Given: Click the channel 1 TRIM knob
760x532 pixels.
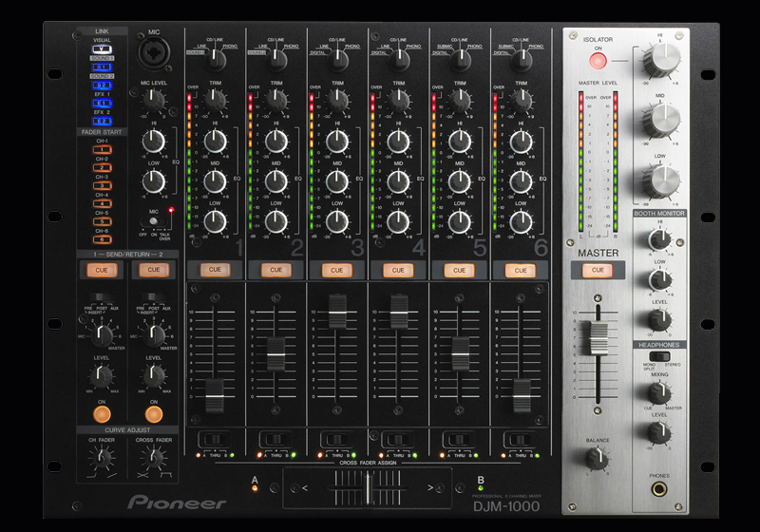Looking at the screenshot, I should point(215,101).
